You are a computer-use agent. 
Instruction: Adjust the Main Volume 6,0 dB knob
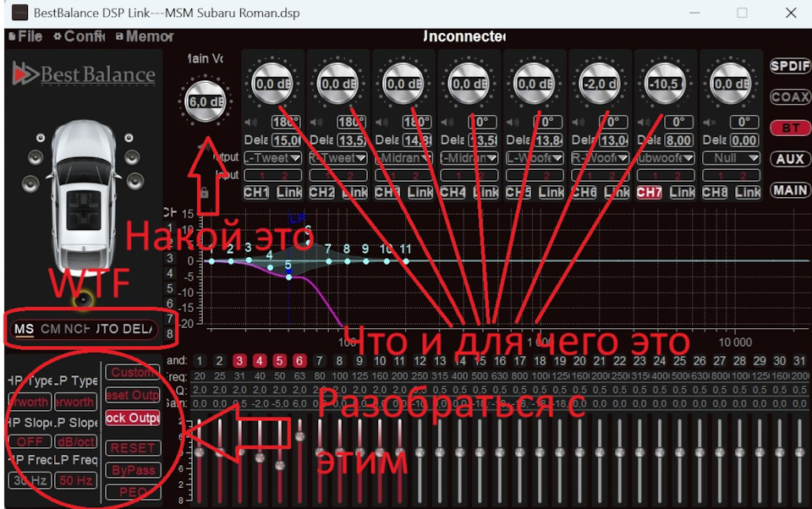[x=206, y=101]
